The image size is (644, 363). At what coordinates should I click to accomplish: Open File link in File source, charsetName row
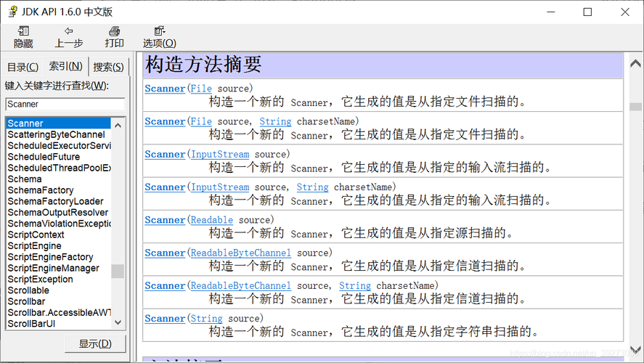pyautogui.click(x=201, y=121)
